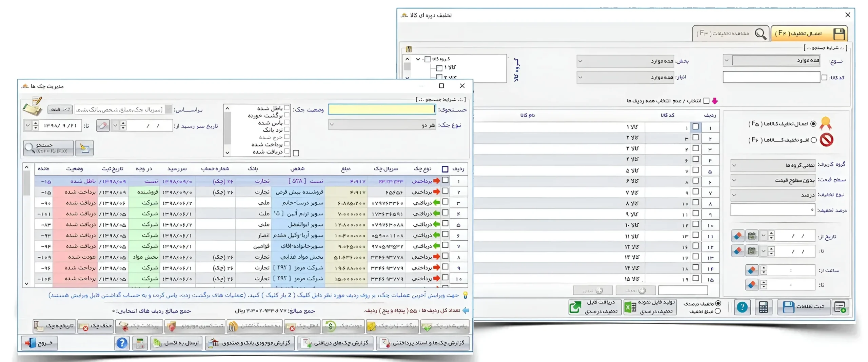Click the search (جستجو) magnifier button
Screen dimensions: 868x362
pyautogui.click(x=48, y=148)
